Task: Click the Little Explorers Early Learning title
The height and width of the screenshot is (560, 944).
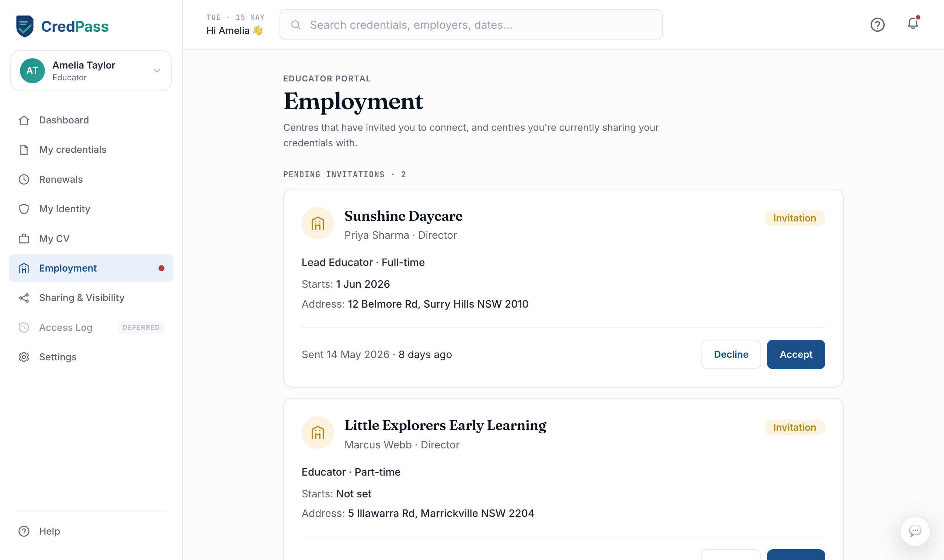Action: pos(445,425)
